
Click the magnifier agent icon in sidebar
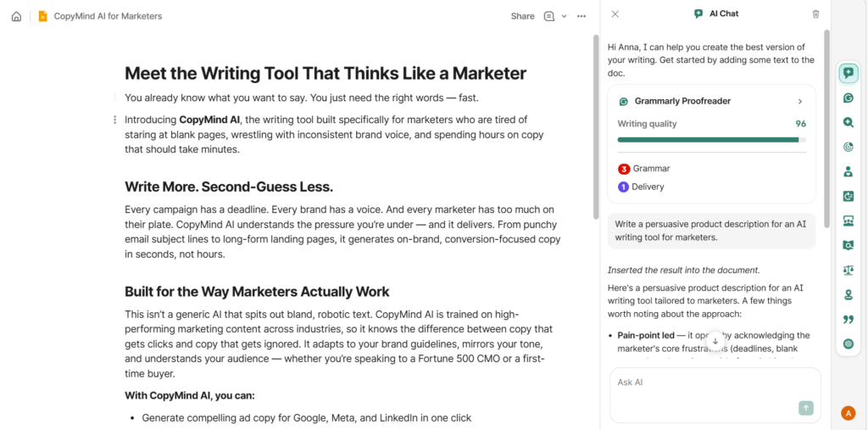point(848,122)
